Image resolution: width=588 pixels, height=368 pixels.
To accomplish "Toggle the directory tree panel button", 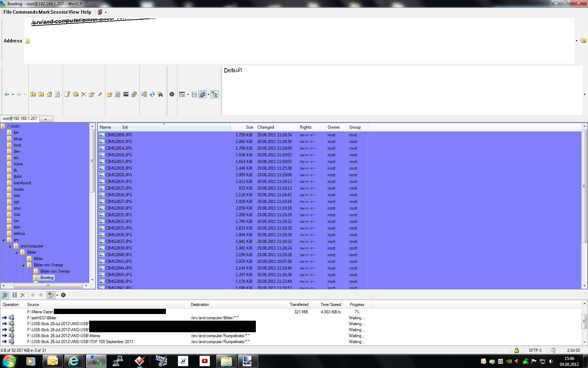I will [x=215, y=94].
